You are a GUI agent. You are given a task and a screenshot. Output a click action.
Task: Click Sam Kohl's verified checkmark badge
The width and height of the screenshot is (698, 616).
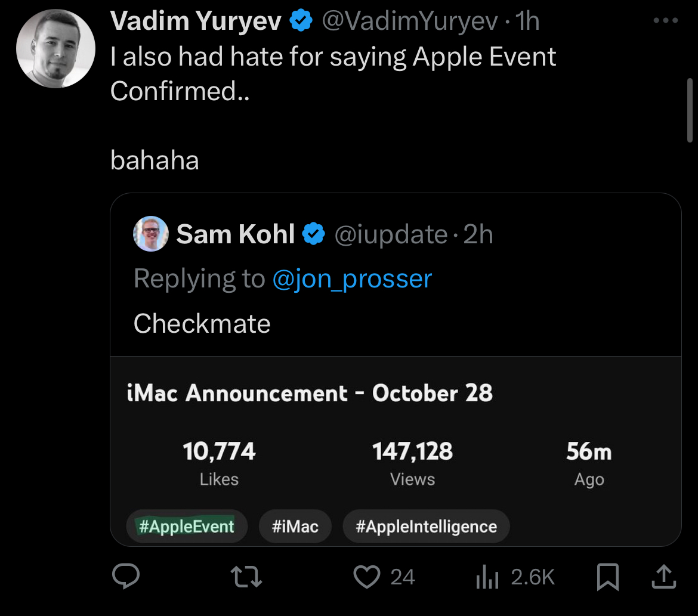(313, 234)
